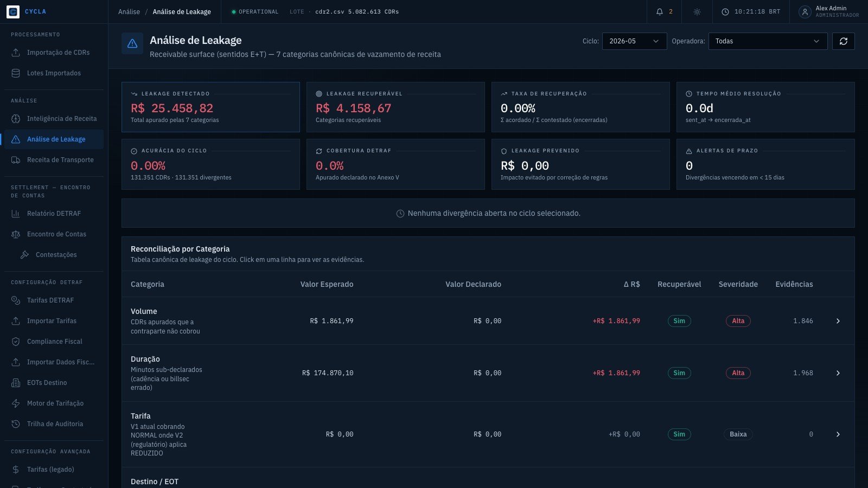Image resolution: width=868 pixels, height=488 pixels.
Task: Open Lotes Importados menu item
Action: 54,73
